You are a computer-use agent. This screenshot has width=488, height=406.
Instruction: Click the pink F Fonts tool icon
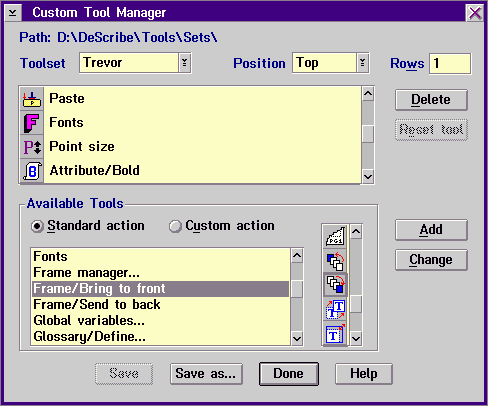point(32,123)
